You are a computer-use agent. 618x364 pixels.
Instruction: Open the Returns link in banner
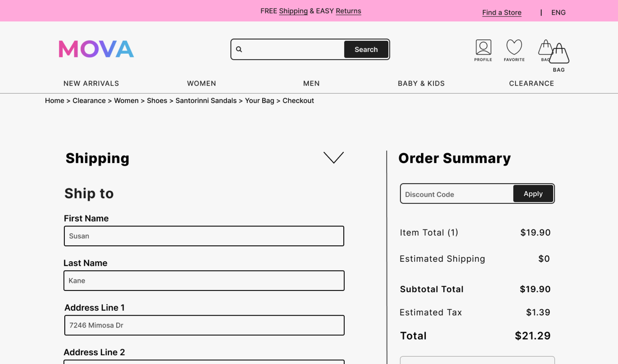point(348,11)
